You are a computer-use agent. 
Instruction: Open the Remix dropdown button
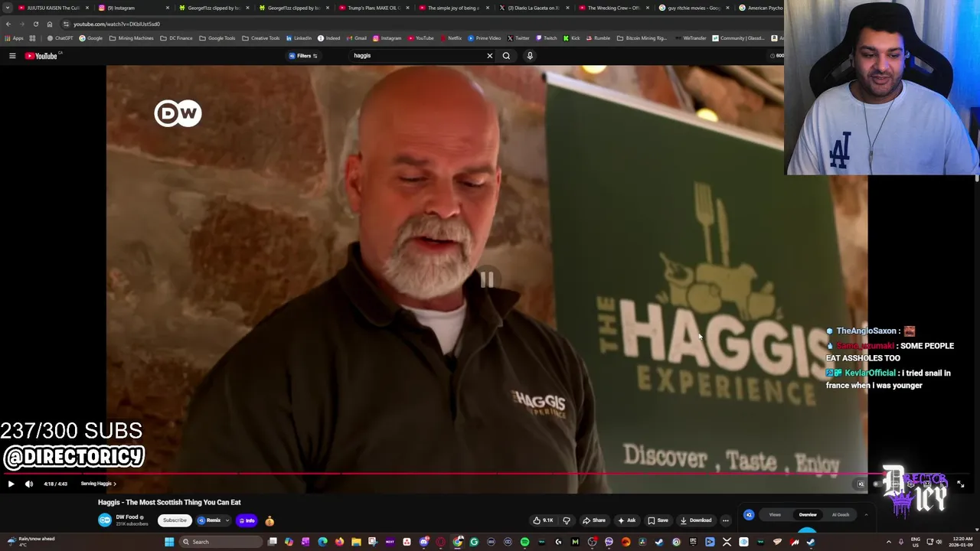pos(213,520)
